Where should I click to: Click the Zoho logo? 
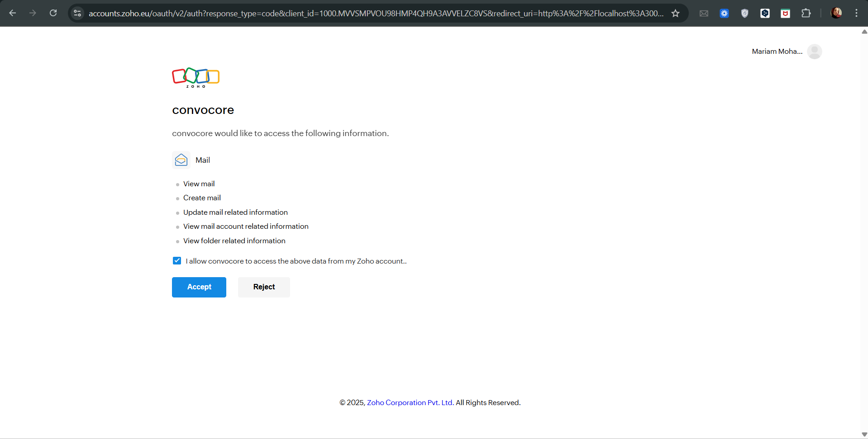[196, 77]
